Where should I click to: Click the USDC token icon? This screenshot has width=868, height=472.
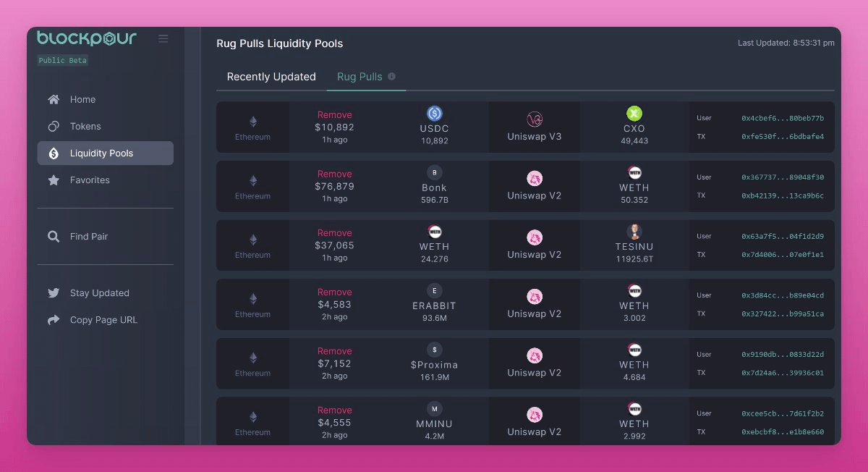[x=435, y=114]
